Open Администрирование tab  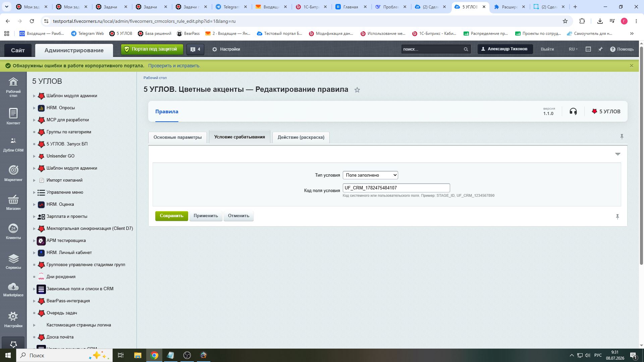click(x=74, y=50)
